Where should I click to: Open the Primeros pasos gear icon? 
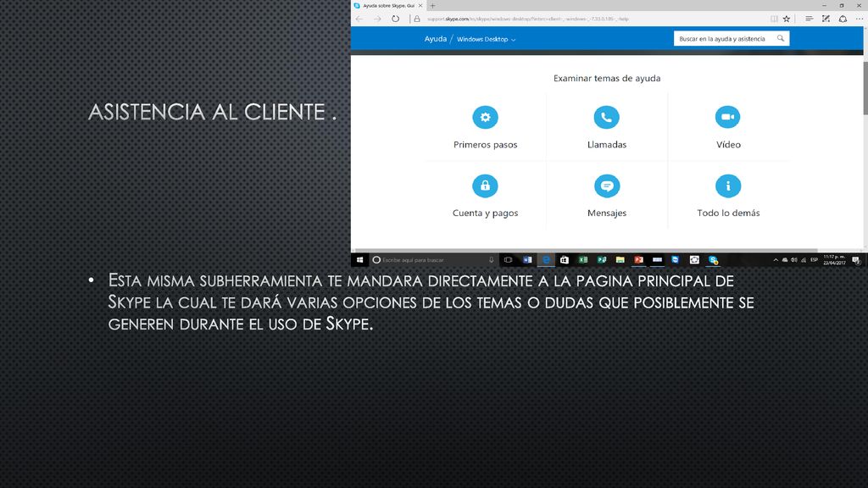(485, 117)
